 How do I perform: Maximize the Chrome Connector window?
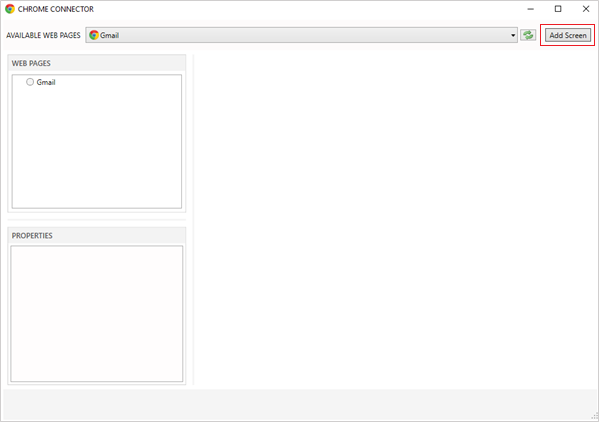coord(558,9)
